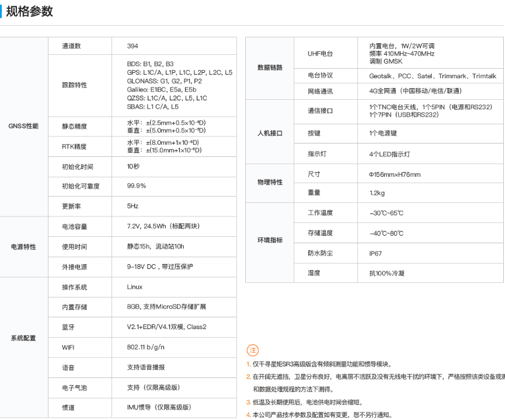Select the "物理特性" category cell
The image size is (505, 420).
(x=270, y=182)
